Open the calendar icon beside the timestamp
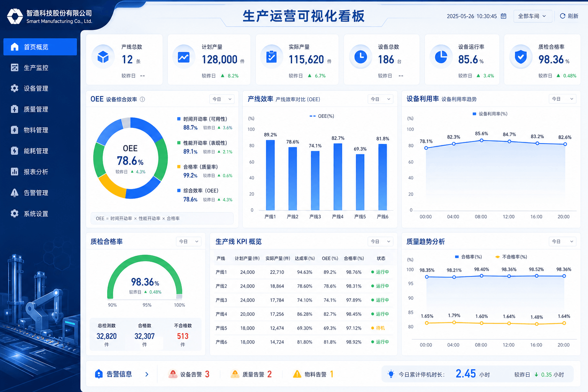Image resolution: width=588 pixels, height=392 pixels. pyautogui.click(x=503, y=16)
